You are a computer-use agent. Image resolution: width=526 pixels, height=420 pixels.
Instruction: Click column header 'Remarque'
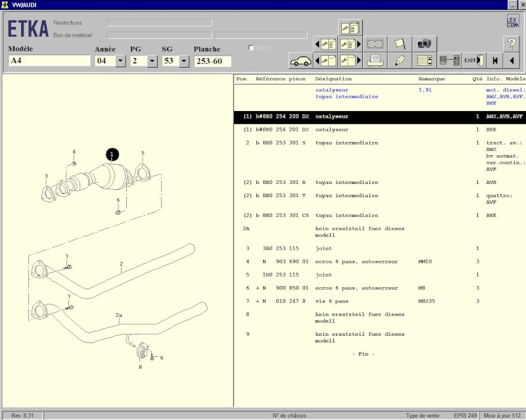431,79
